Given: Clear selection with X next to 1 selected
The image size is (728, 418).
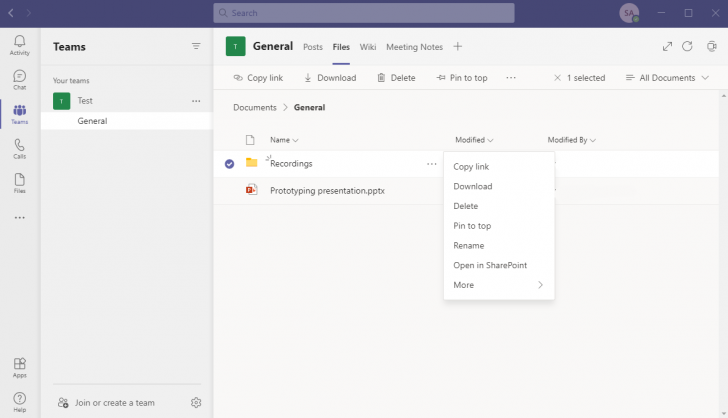Looking at the screenshot, I should coord(557,78).
